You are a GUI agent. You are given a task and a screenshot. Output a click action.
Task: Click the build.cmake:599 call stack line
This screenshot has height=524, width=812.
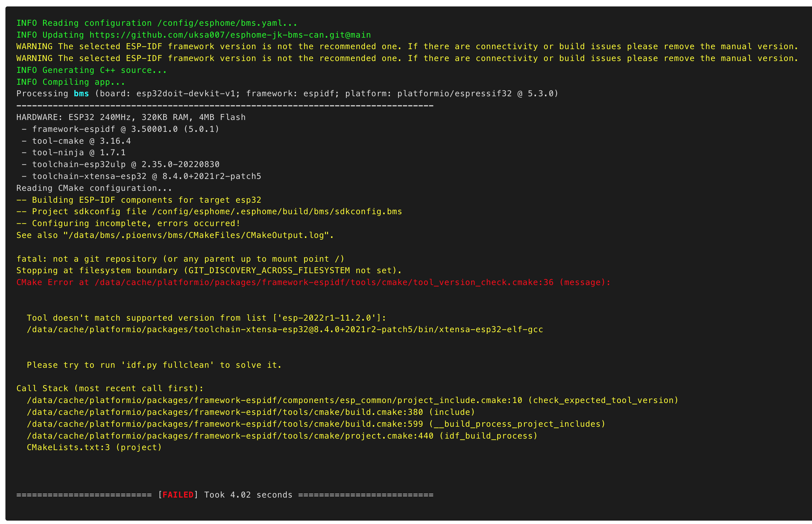coord(316,424)
